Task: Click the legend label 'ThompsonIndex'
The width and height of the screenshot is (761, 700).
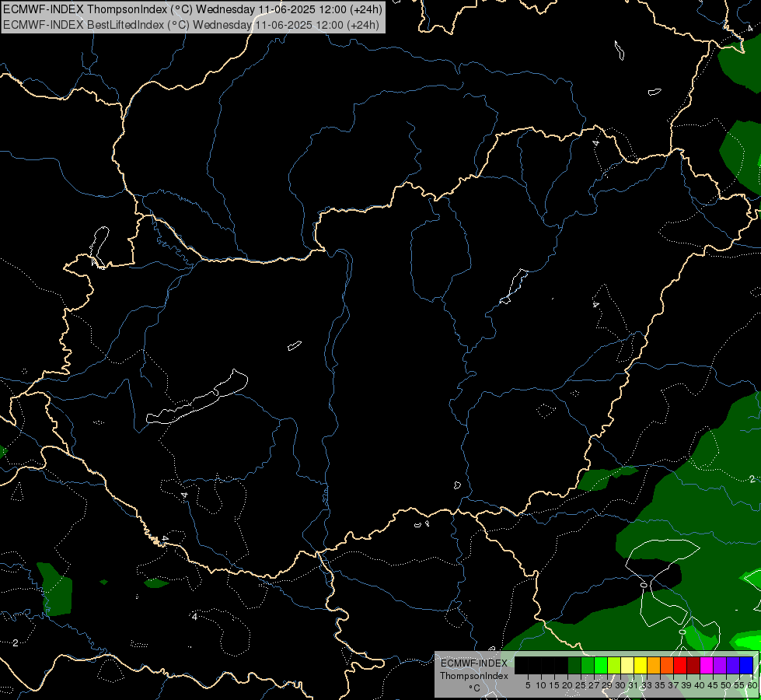Action: pos(473,676)
